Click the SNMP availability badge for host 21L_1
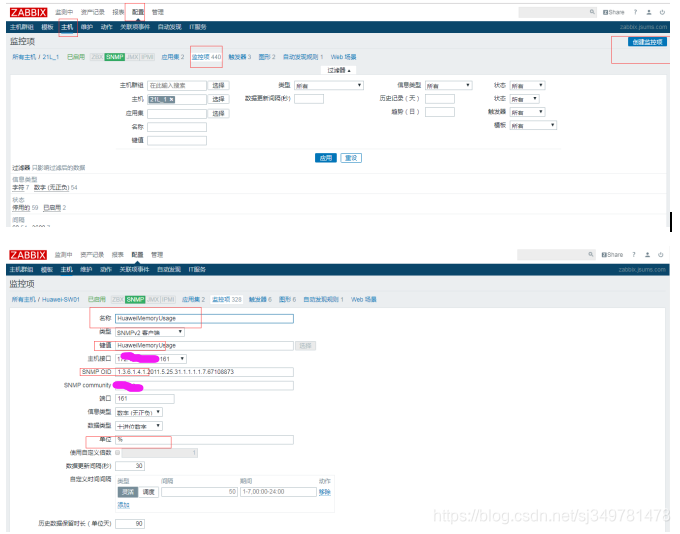Viewport: 680px width, 534px height. click(114, 57)
